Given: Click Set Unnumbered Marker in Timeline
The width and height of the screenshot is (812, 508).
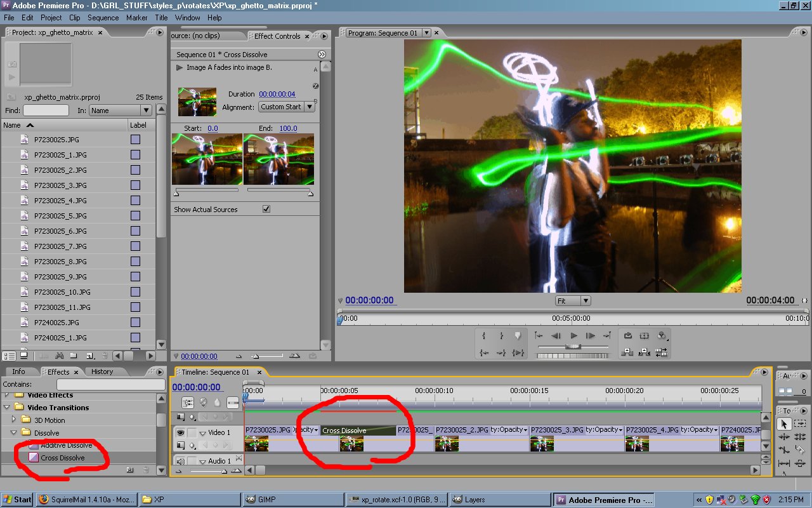Looking at the screenshot, I should (x=218, y=402).
